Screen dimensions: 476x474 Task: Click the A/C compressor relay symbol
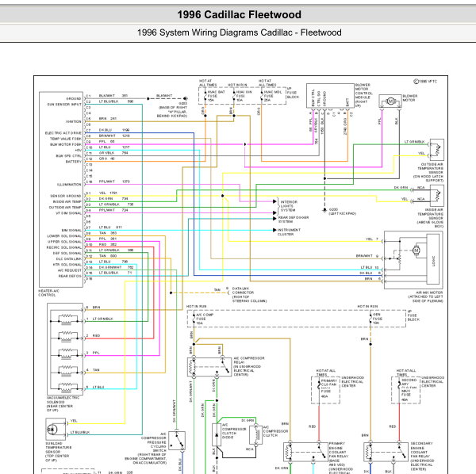[209, 367]
